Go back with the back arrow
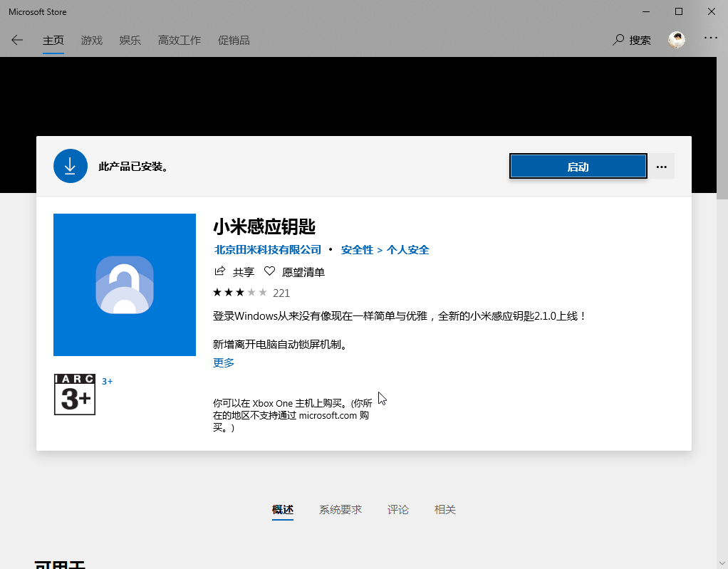728x569 pixels. click(17, 41)
